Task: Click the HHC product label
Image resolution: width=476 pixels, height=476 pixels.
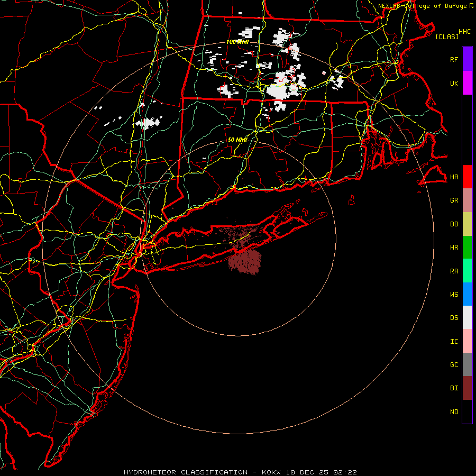Action: (465, 32)
